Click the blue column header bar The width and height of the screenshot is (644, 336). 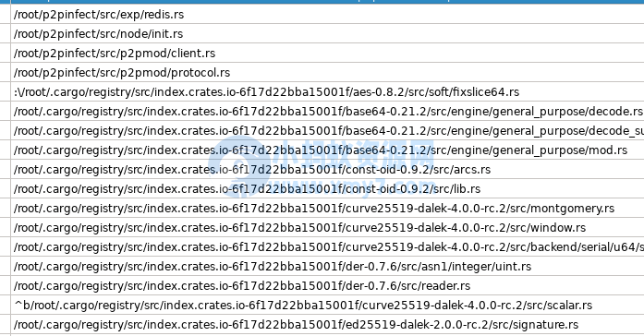click(x=322, y=2)
